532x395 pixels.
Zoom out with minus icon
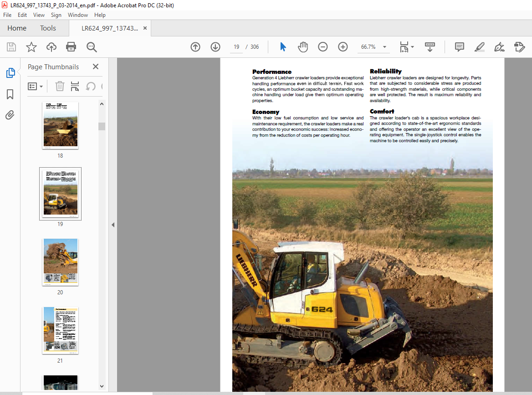(322, 47)
